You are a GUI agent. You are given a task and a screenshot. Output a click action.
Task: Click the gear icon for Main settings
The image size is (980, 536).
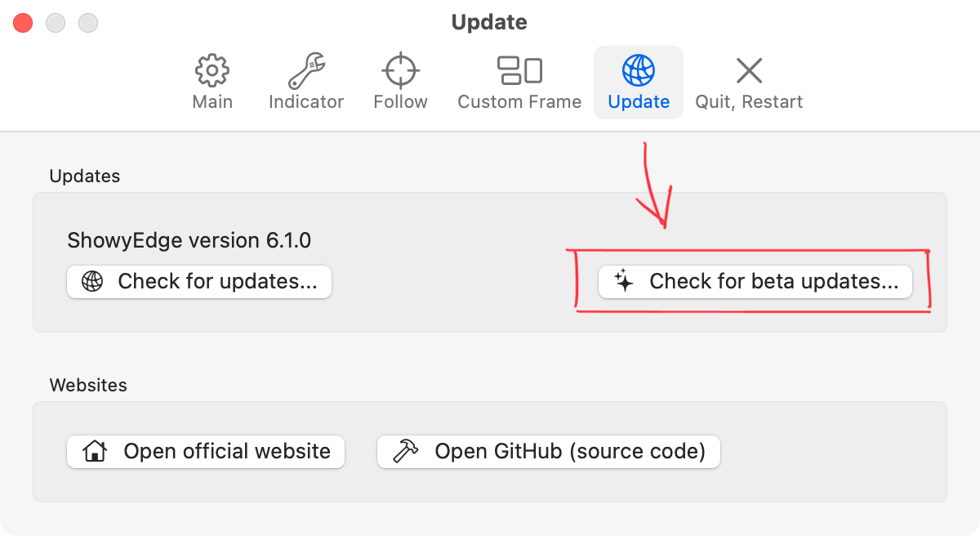click(x=212, y=70)
